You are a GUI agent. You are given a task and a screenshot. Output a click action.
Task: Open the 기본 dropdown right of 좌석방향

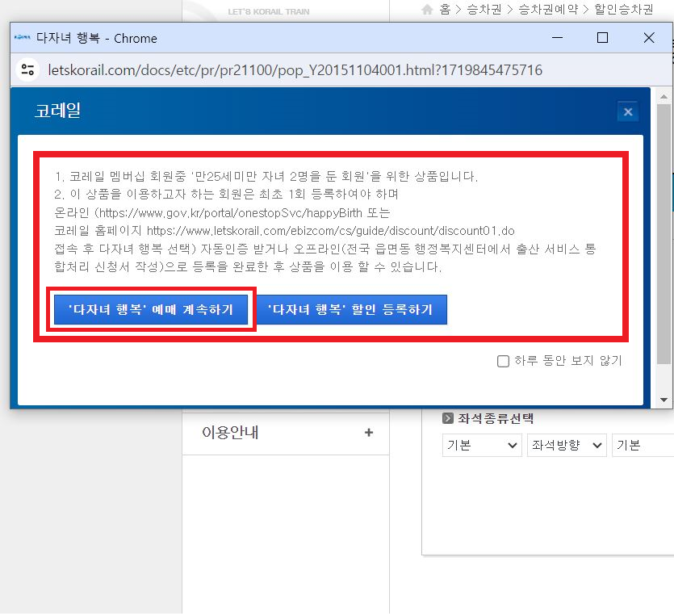pyautogui.click(x=643, y=445)
